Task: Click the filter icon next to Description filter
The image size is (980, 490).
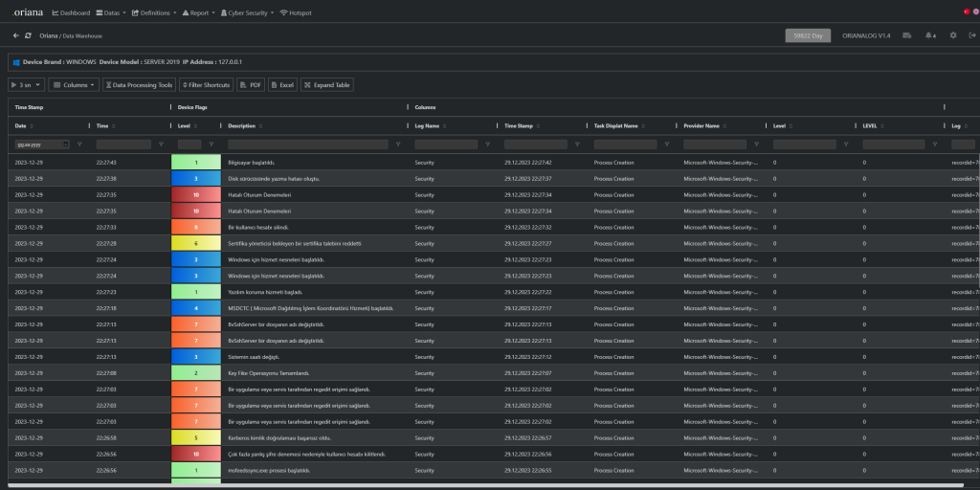Action: pos(398,145)
